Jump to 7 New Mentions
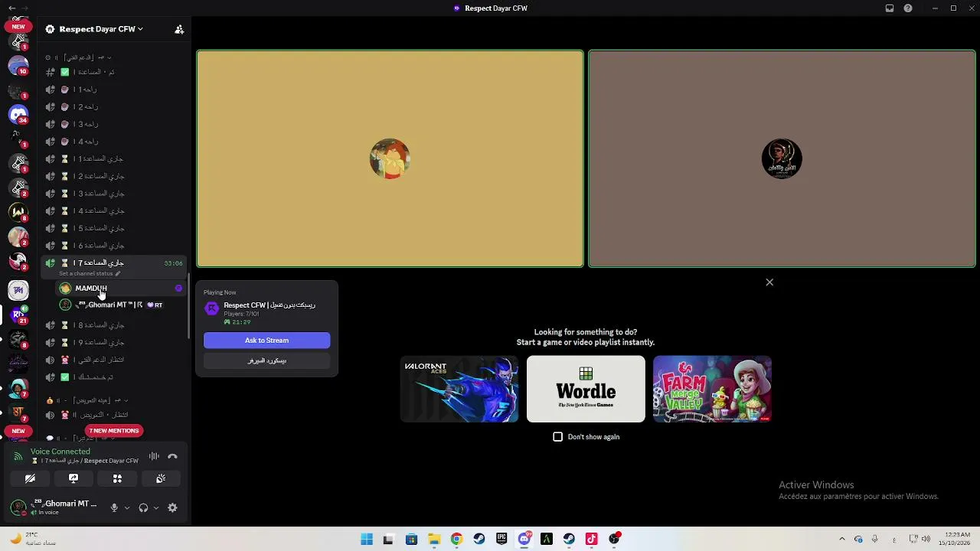This screenshot has width=980, height=551. 114,431
